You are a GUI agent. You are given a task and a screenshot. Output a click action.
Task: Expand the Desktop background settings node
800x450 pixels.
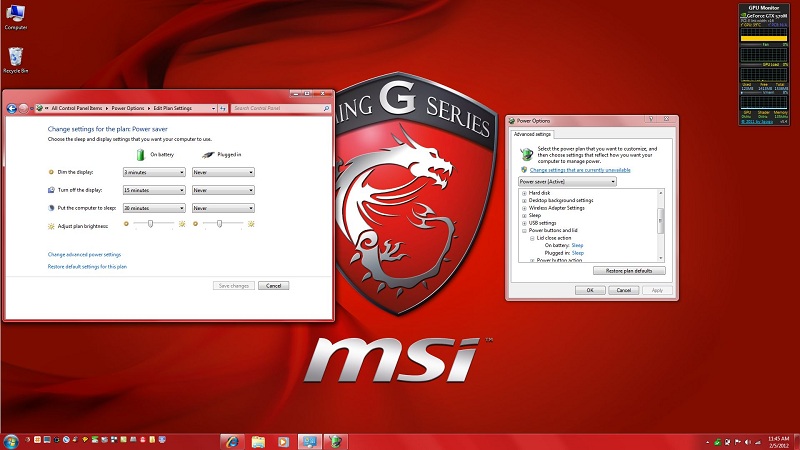pyautogui.click(x=524, y=201)
